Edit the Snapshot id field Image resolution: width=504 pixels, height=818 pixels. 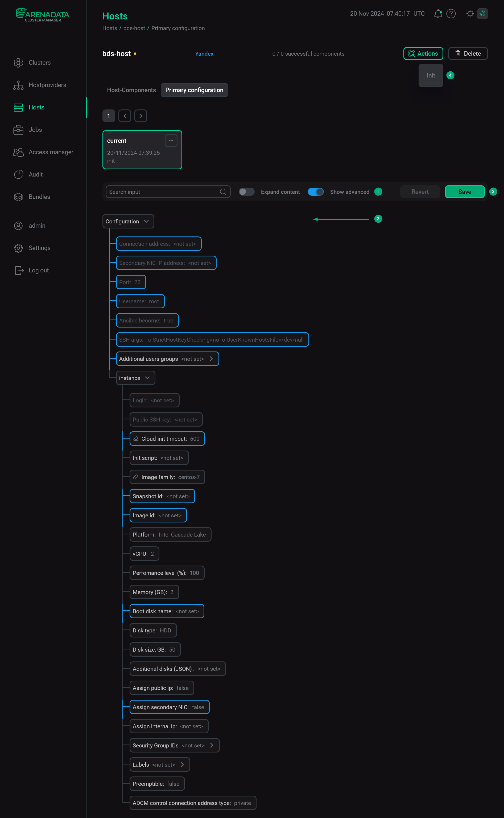coord(162,496)
